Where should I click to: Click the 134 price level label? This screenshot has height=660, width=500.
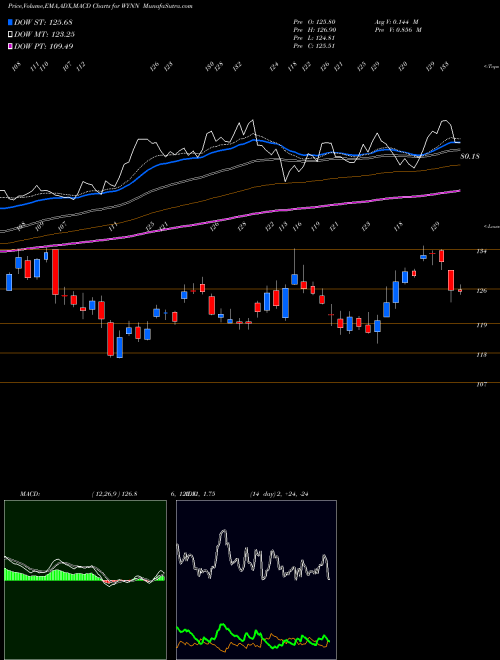tap(482, 251)
